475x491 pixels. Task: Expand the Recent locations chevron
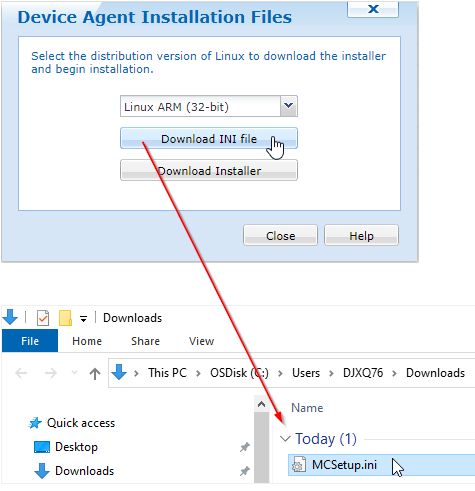(75, 373)
